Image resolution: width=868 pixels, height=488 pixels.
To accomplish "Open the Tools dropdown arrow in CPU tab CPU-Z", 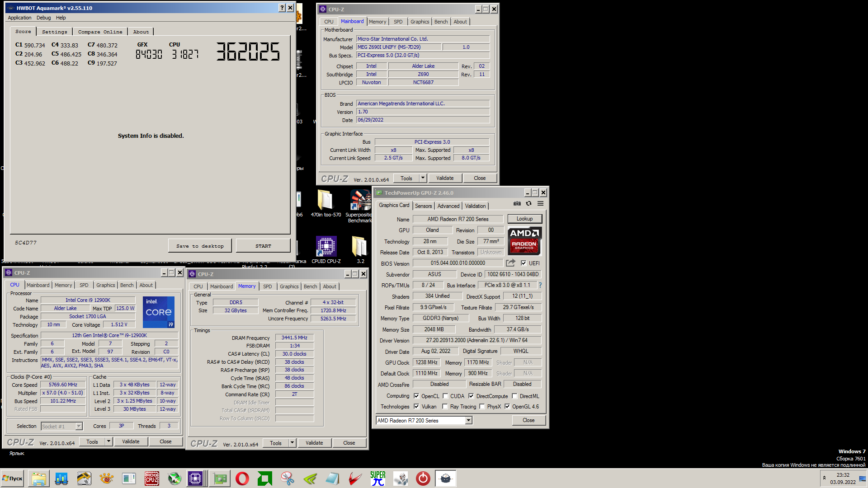I will click(x=109, y=441).
